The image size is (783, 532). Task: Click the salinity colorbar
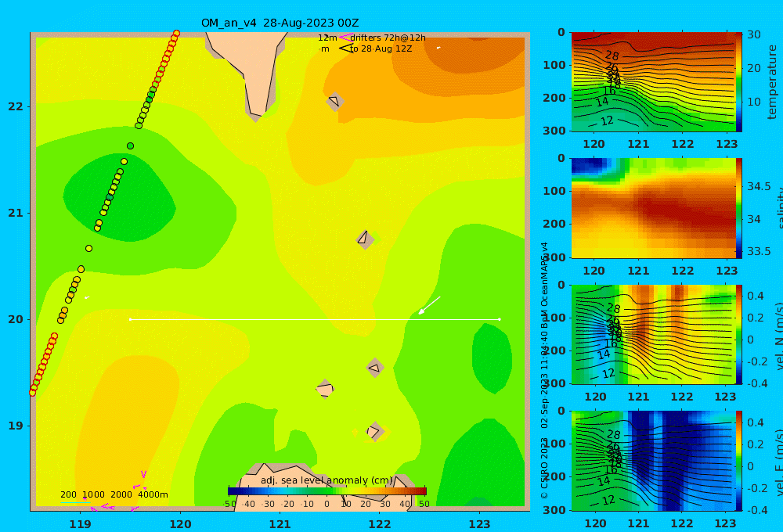[739, 208]
